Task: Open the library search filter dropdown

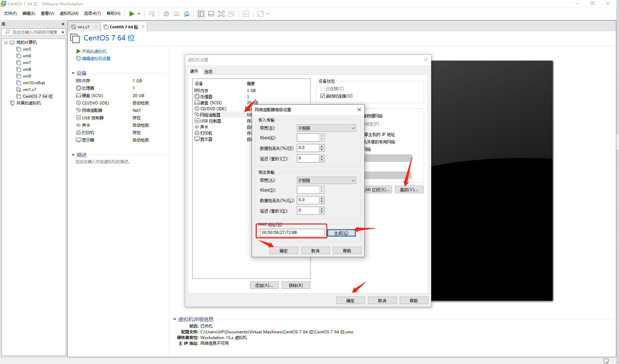Action: click(63, 32)
